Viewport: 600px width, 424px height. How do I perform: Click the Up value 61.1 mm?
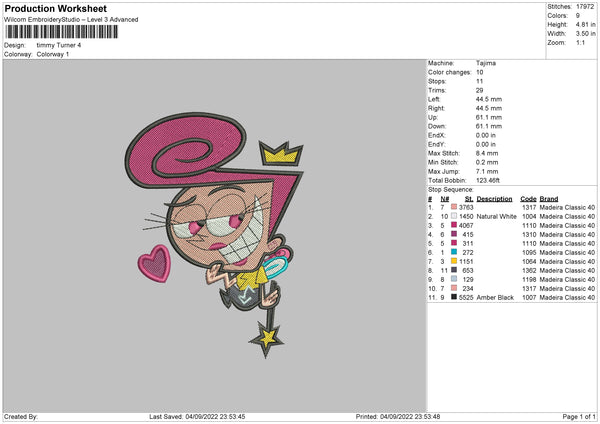tap(489, 117)
